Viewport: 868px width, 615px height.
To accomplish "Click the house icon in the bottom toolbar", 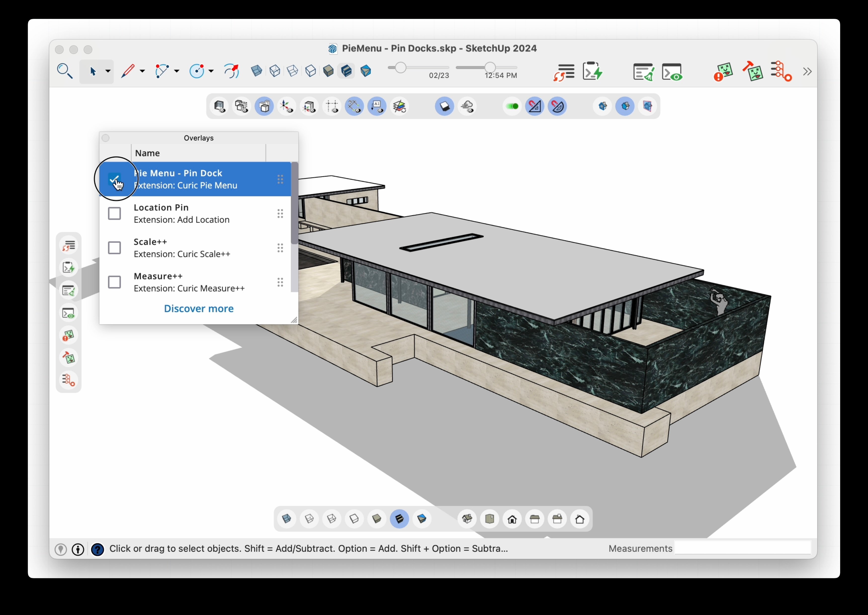I will (x=512, y=519).
